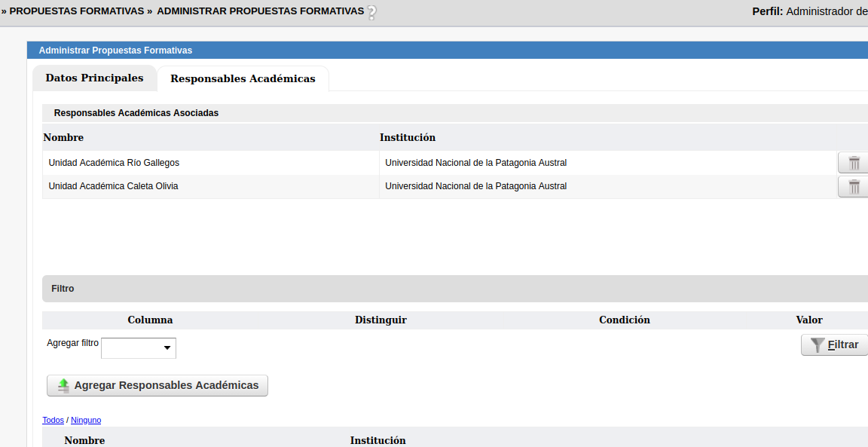Select the Responsables Académicas tab

point(243,78)
